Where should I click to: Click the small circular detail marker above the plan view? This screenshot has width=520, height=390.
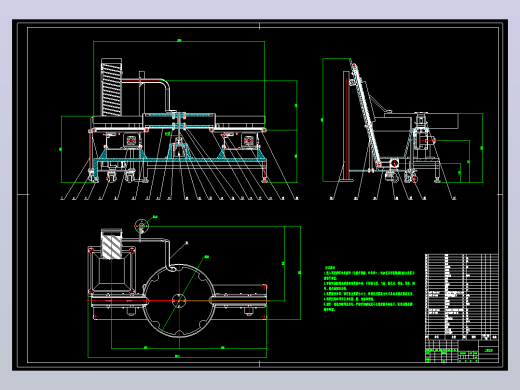click(141, 226)
